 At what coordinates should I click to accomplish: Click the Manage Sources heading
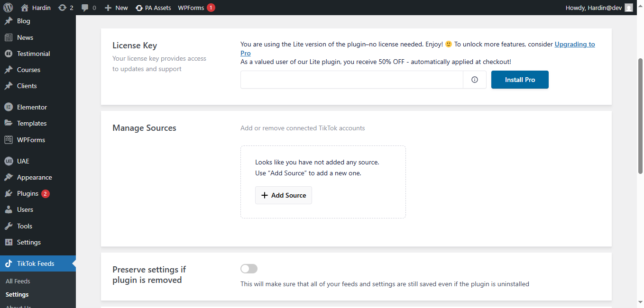(x=144, y=128)
